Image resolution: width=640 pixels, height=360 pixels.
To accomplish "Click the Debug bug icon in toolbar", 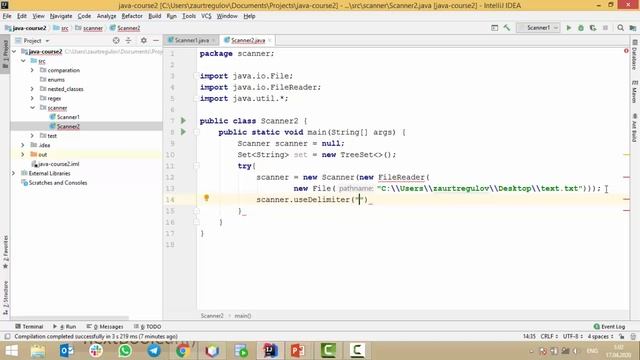I will (x=581, y=28).
